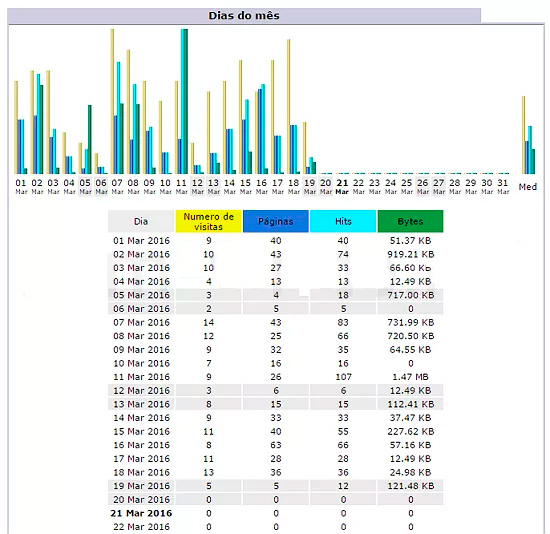Click the '19 Mar' chart axis label

pyautogui.click(x=310, y=187)
